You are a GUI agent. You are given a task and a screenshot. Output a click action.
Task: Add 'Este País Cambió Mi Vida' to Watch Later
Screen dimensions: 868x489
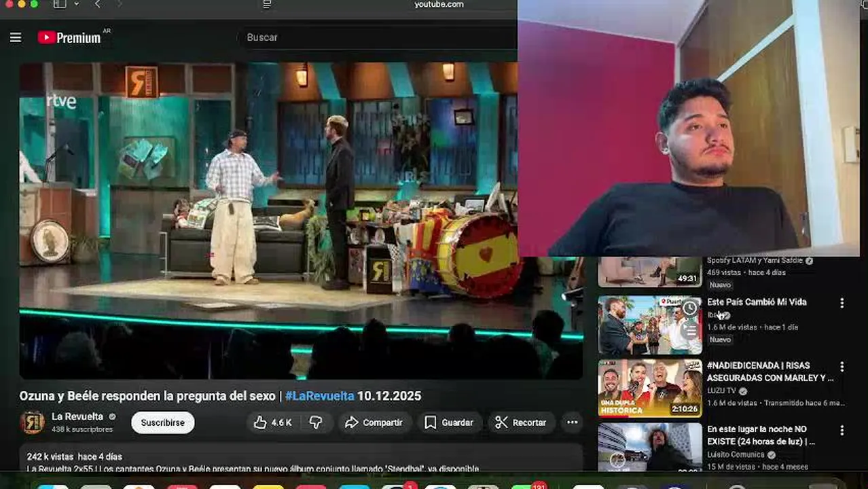pyautogui.click(x=690, y=308)
